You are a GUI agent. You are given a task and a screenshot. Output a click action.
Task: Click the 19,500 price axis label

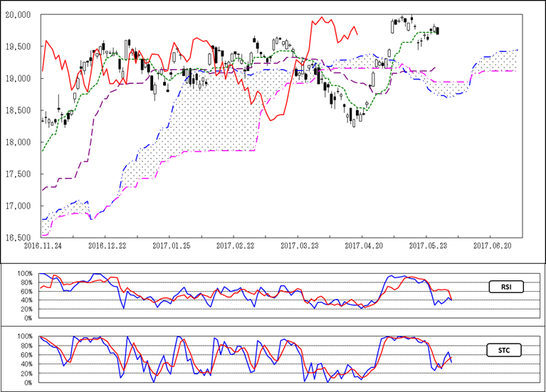[x=18, y=46]
